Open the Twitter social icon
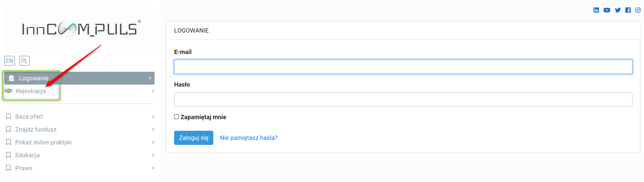This screenshot has width=644, height=182. click(618, 10)
